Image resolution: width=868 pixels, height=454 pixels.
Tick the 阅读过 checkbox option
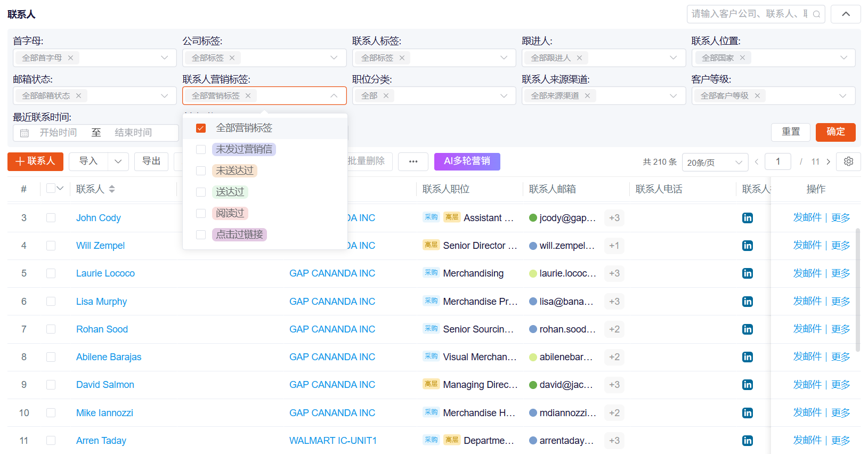click(201, 214)
